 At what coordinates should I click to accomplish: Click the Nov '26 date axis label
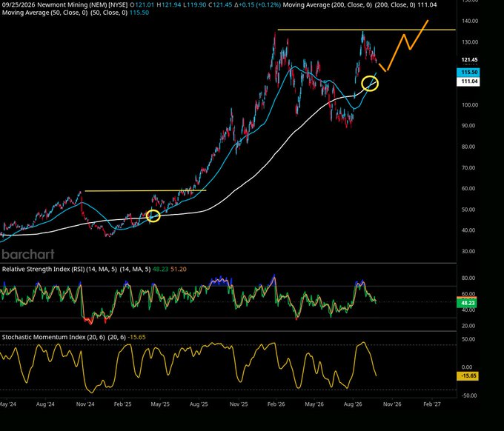(x=392, y=404)
